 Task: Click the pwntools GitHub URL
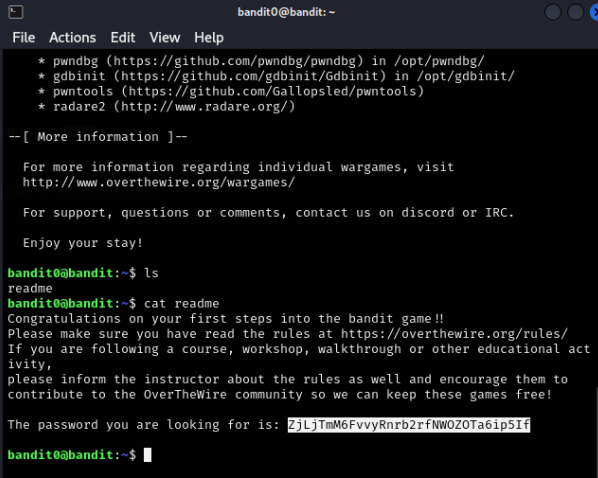point(272,92)
